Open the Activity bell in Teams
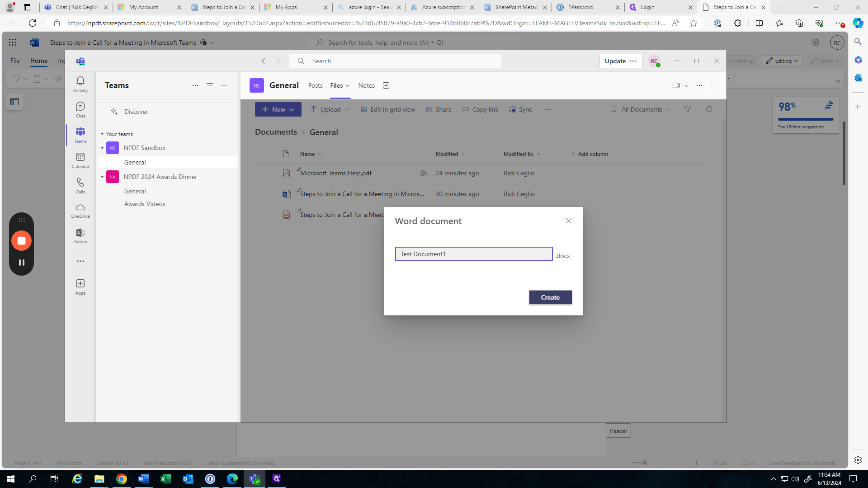 click(x=80, y=84)
